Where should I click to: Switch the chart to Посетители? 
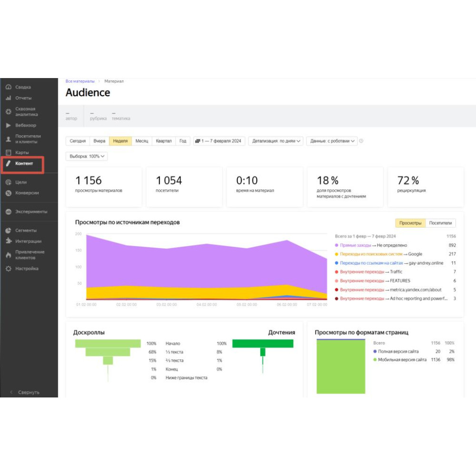click(441, 223)
